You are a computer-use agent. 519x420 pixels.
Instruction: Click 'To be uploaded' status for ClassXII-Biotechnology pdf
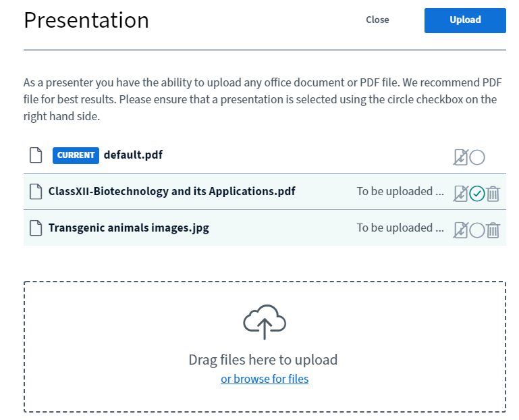pyautogui.click(x=400, y=192)
